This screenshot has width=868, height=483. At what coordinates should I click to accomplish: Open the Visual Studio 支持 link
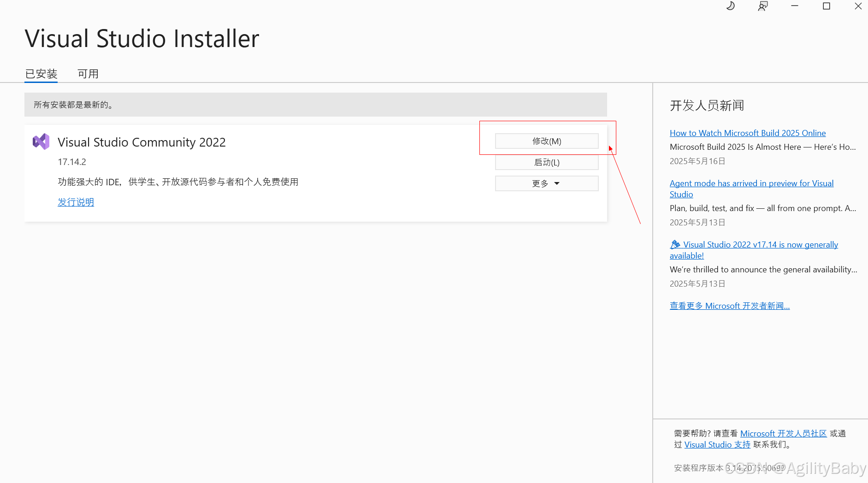[717, 444]
